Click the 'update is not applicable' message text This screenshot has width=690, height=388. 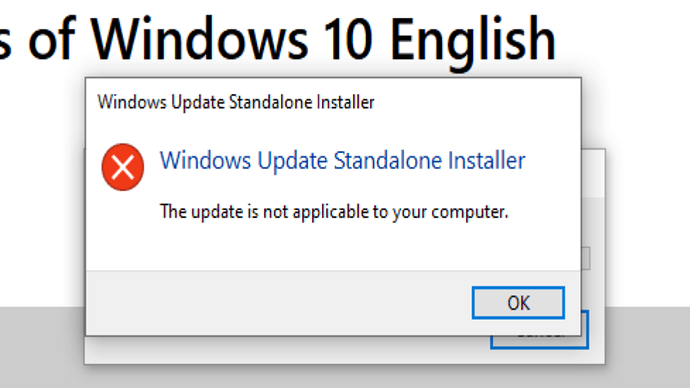334,212
